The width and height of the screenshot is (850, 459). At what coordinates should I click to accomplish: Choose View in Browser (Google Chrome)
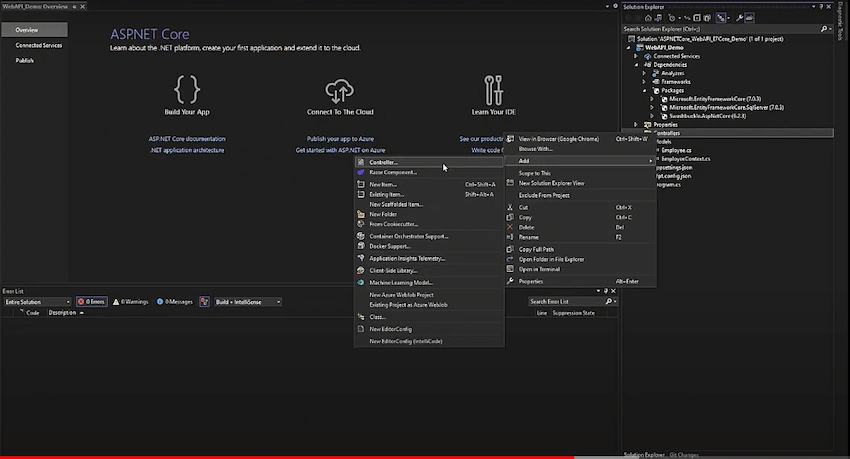pos(580,139)
